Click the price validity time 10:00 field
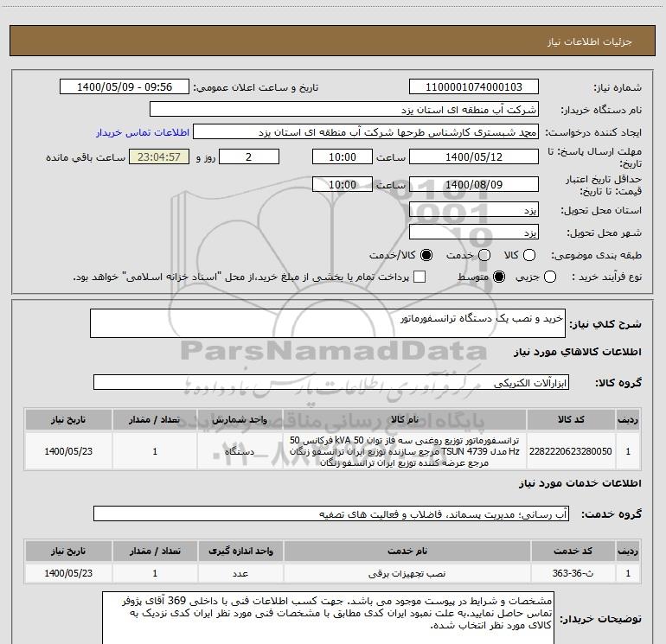The image size is (666, 644). click(343, 184)
